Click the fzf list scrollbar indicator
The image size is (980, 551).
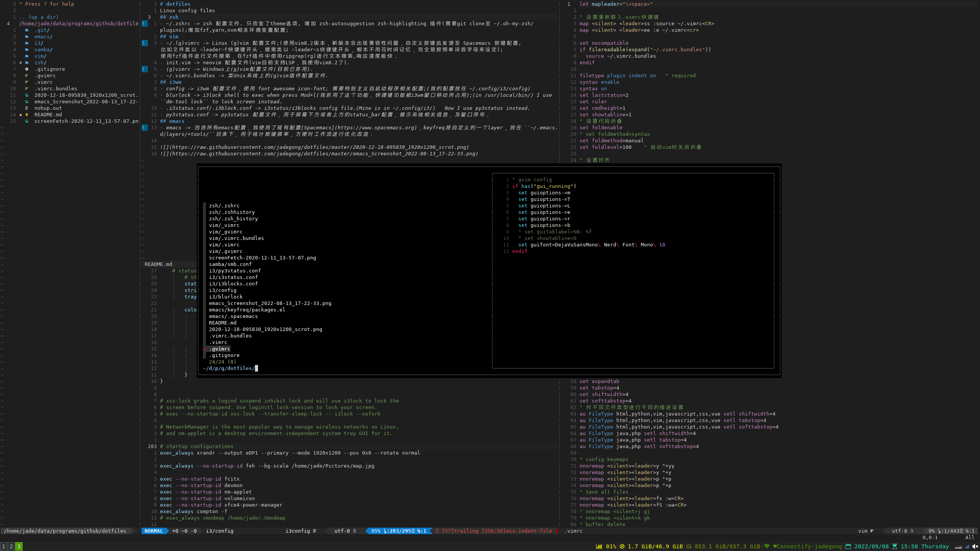click(204, 281)
